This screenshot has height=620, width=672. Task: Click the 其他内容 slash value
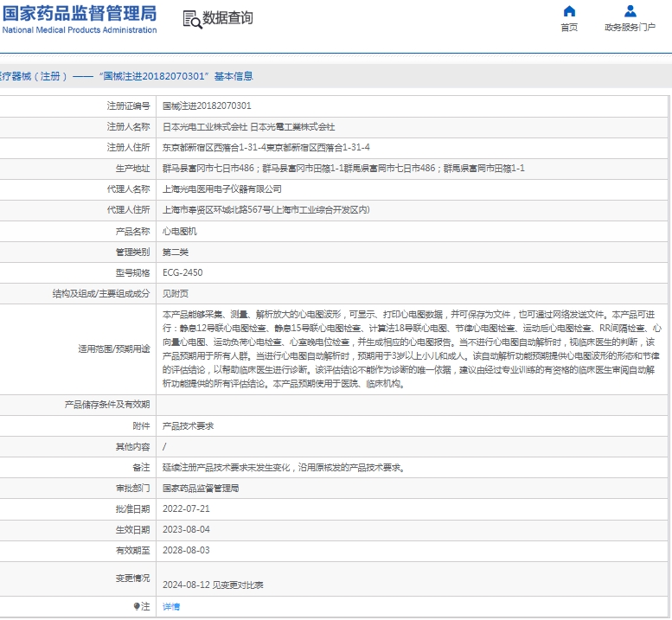(164, 446)
